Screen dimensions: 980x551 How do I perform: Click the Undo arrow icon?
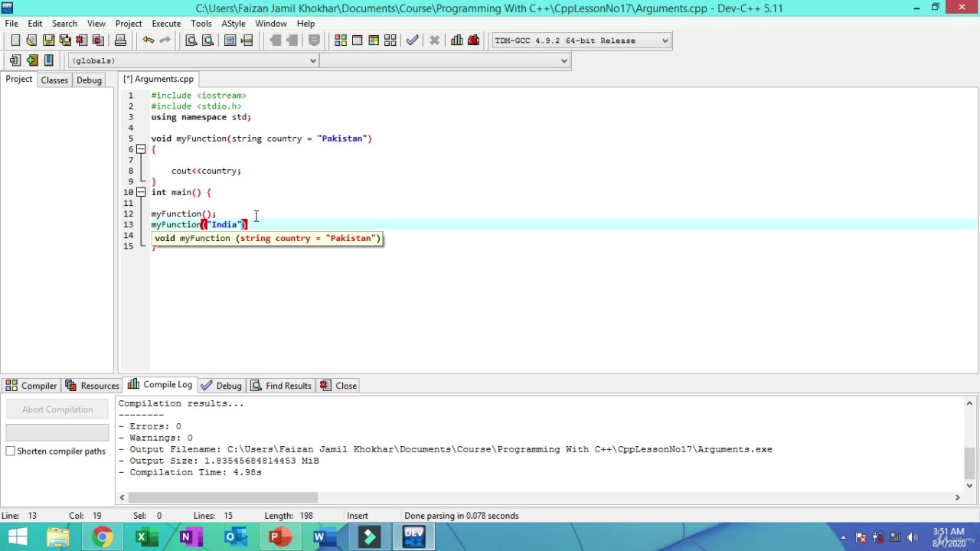(148, 41)
